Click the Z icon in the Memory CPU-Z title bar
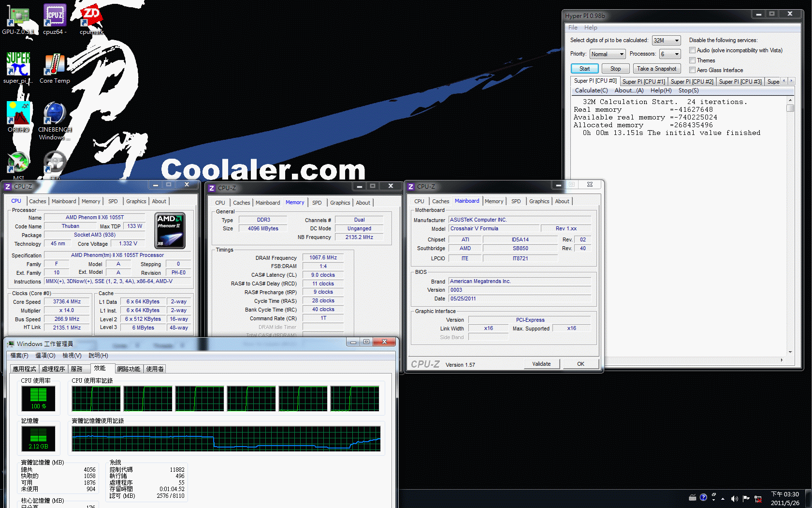 coord(211,188)
